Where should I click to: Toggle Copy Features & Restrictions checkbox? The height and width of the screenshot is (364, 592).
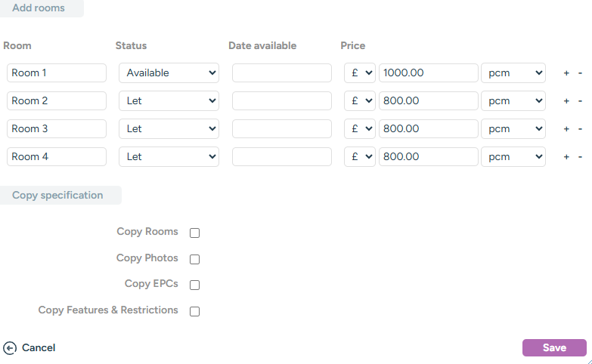[x=194, y=311]
